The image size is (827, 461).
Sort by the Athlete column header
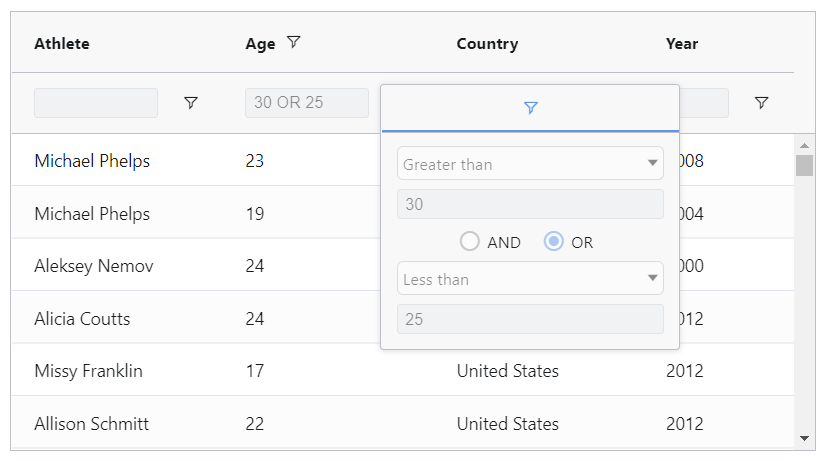[x=62, y=44]
